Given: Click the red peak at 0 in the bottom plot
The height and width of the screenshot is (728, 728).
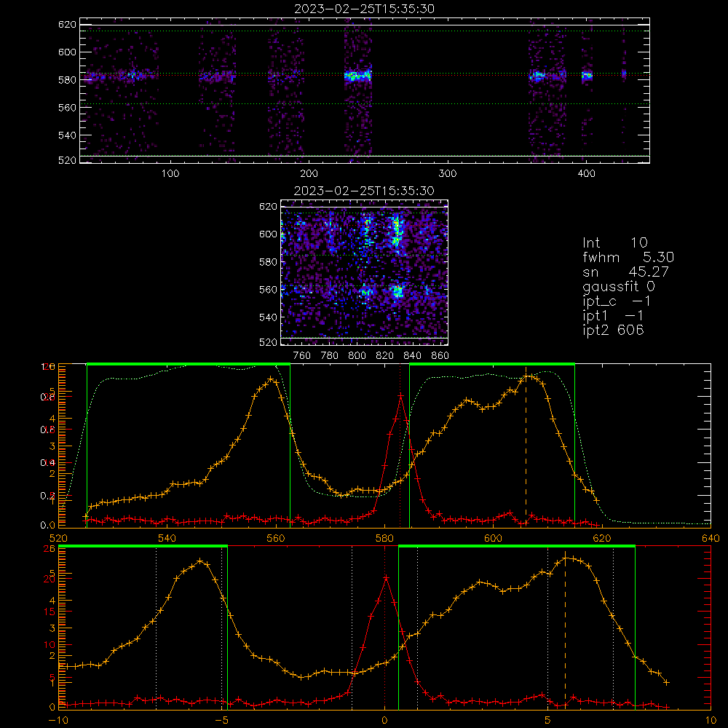Looking at the screenshot, I should [x=385, y=577].
